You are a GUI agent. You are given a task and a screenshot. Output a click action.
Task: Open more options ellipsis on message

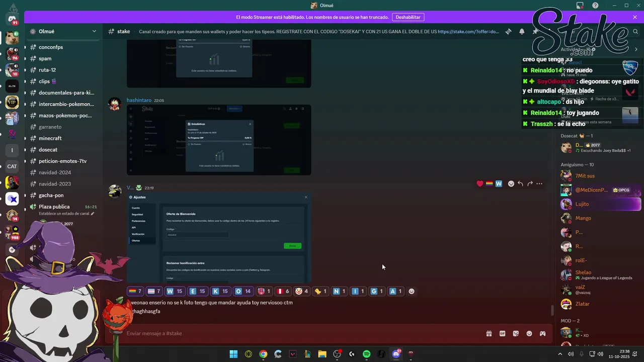pos(539,184)
